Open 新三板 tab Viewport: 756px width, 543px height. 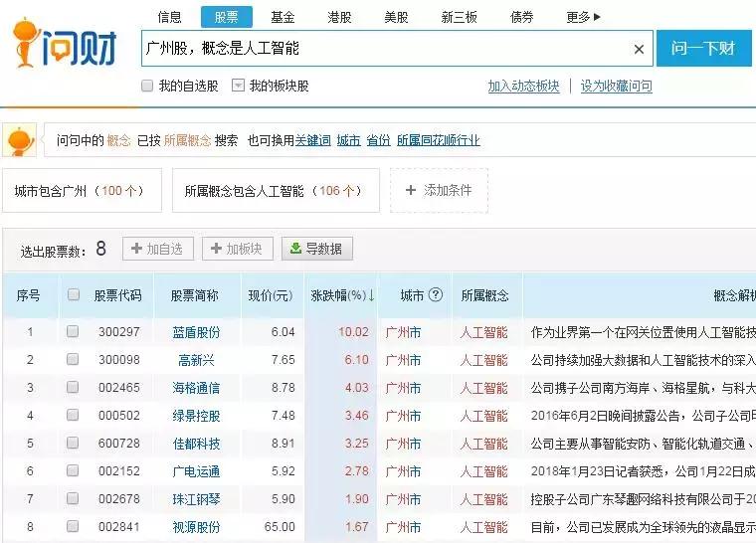[x=459, y=17]
